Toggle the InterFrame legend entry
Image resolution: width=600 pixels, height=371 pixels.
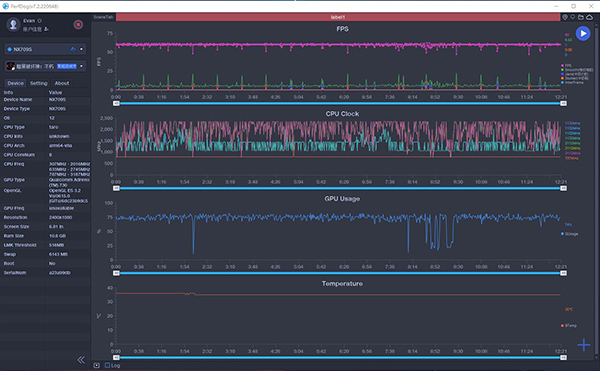point(572,82)
